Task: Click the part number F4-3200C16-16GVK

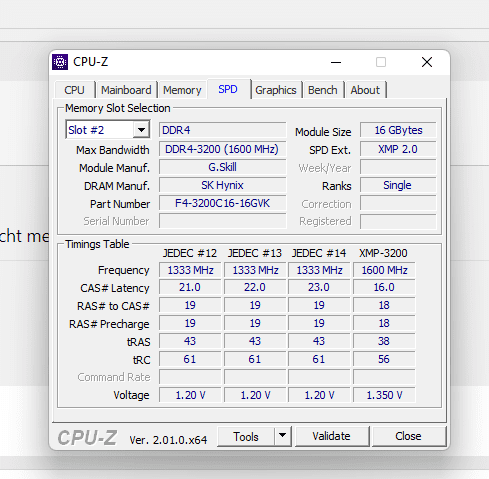Action: (x=222, y=203)
